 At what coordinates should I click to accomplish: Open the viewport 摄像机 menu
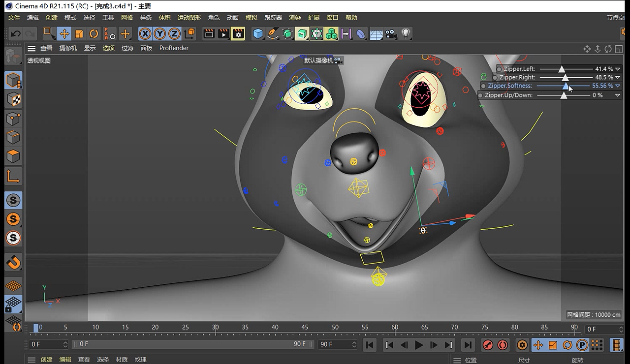68,48
